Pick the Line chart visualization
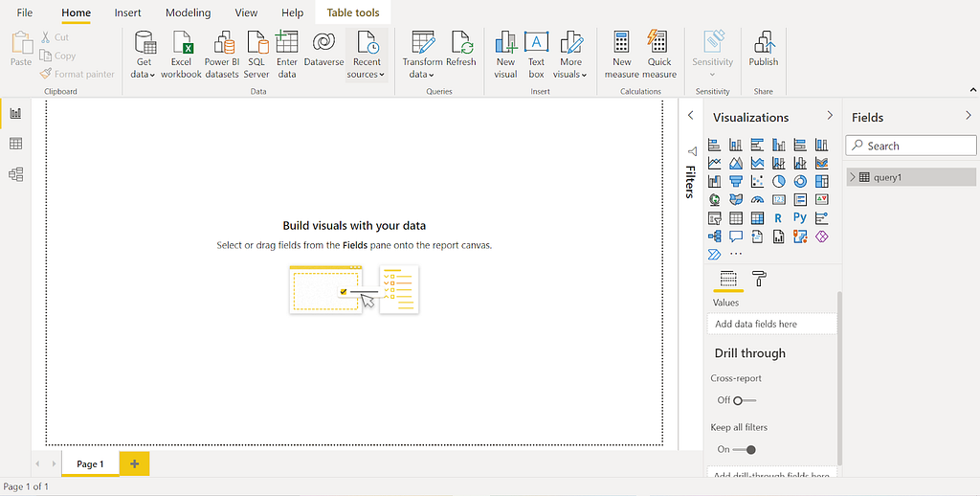Screen dimensions: 980x496 tap(714, 163)
